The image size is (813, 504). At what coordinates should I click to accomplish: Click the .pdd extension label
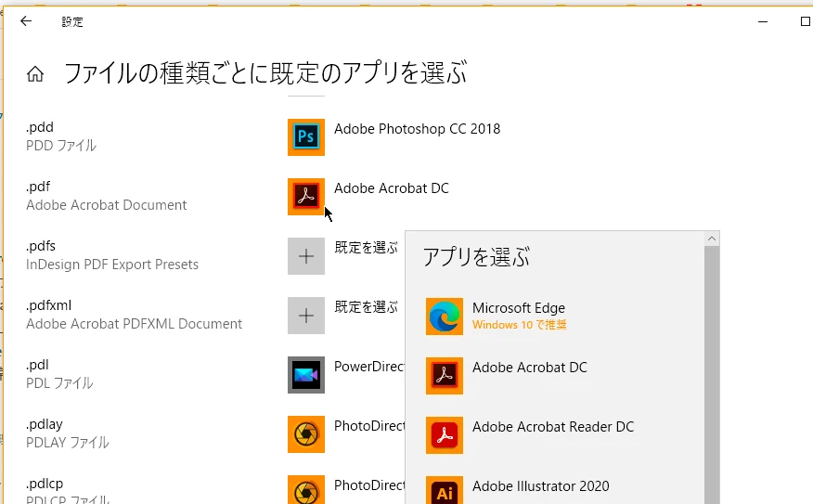coord(40,127)
